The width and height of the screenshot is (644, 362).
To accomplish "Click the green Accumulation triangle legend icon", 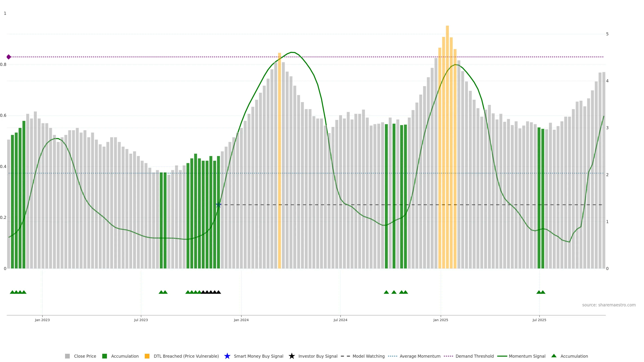I will coord(554,356).
